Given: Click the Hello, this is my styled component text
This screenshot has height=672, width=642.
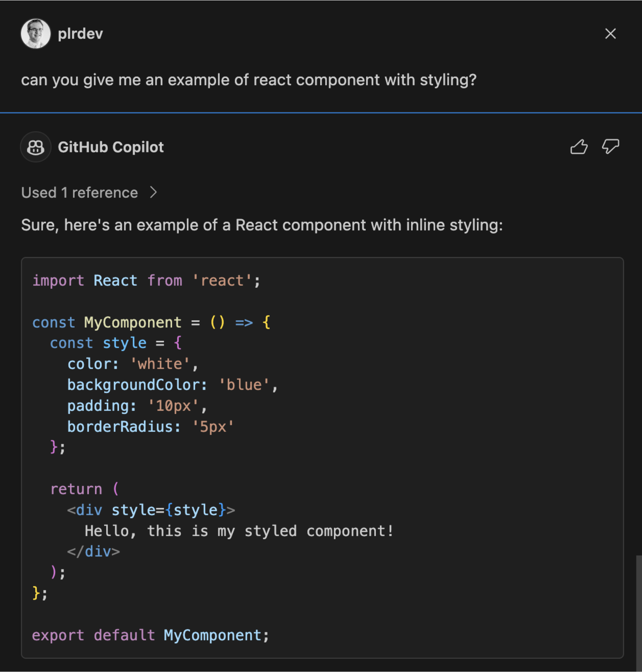Looking at the screenshot, I should point(239,531).
